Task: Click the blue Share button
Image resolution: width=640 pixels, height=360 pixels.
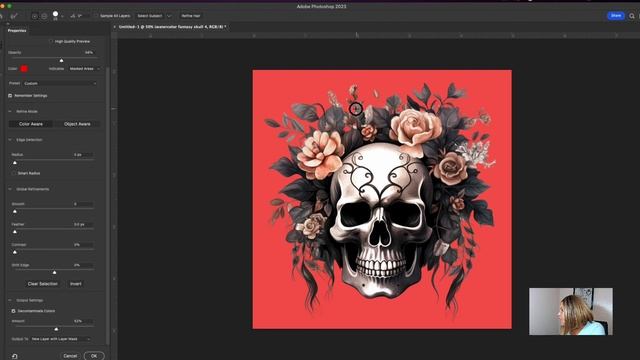Action: pos(616,16)
